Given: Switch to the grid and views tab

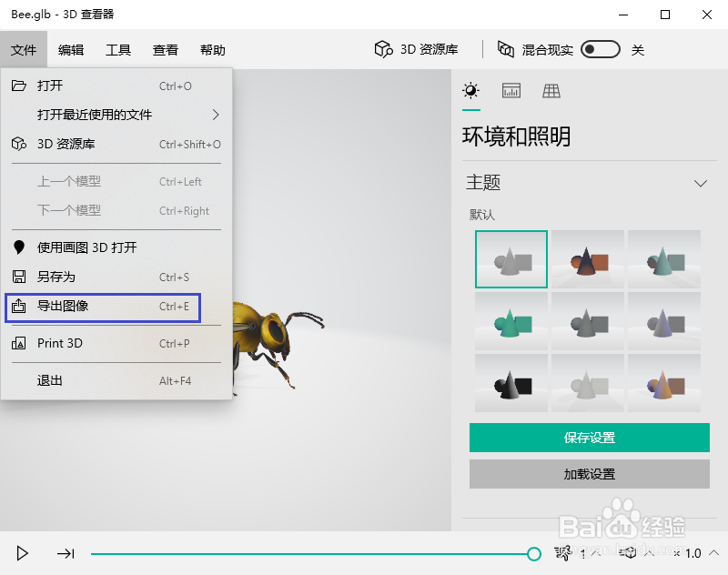Looking at the screenshot, I should (551, 90).
